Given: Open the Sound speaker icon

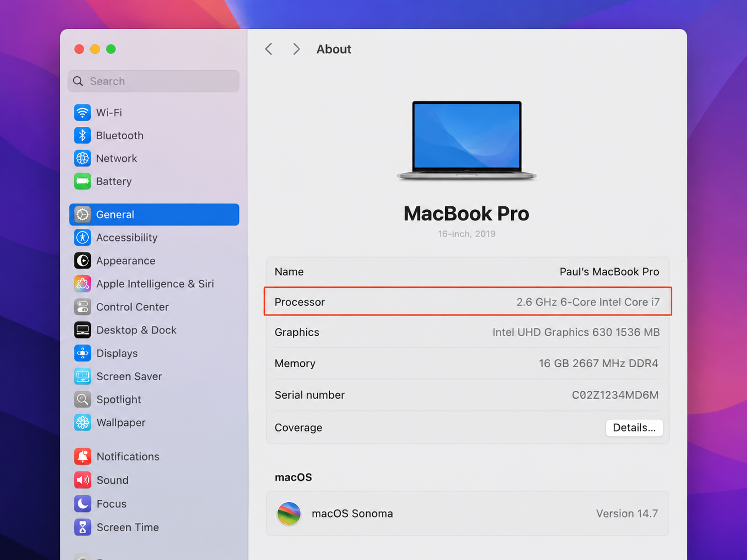Looking at the screenshot, I should (x=83, y=480).
